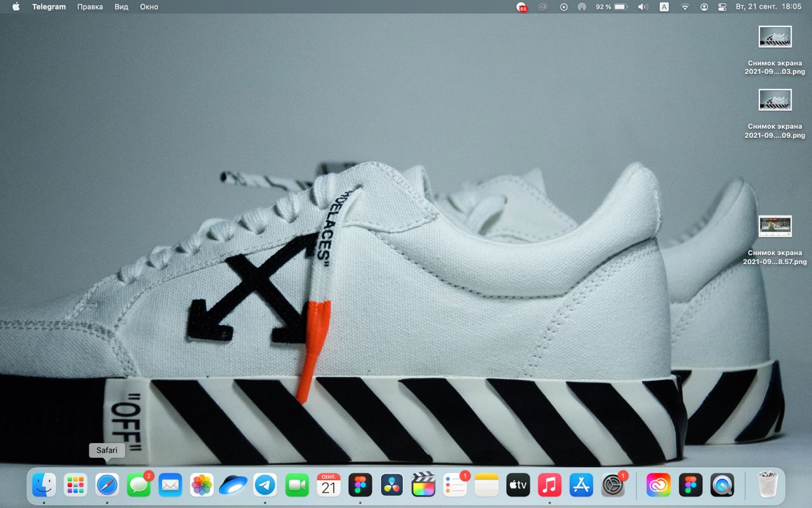Open the Music app in Dock
The height and width of the screenshot is (508, 812).
[550, 486]
